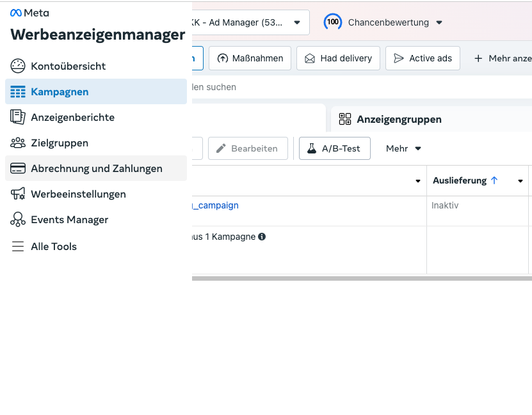Click the Anzeigenberichte report icon
The height and width of the screenshot is (415, 532).
18,117
